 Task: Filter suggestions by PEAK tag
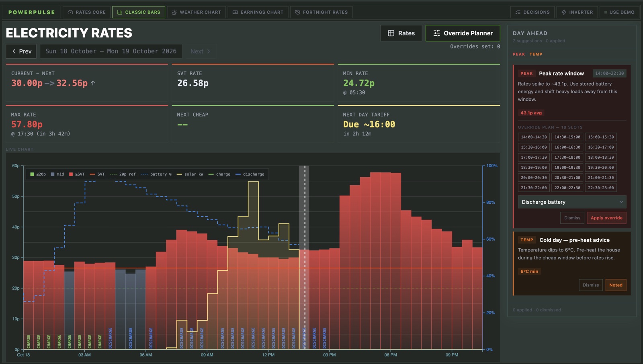[x=519, y=54]
